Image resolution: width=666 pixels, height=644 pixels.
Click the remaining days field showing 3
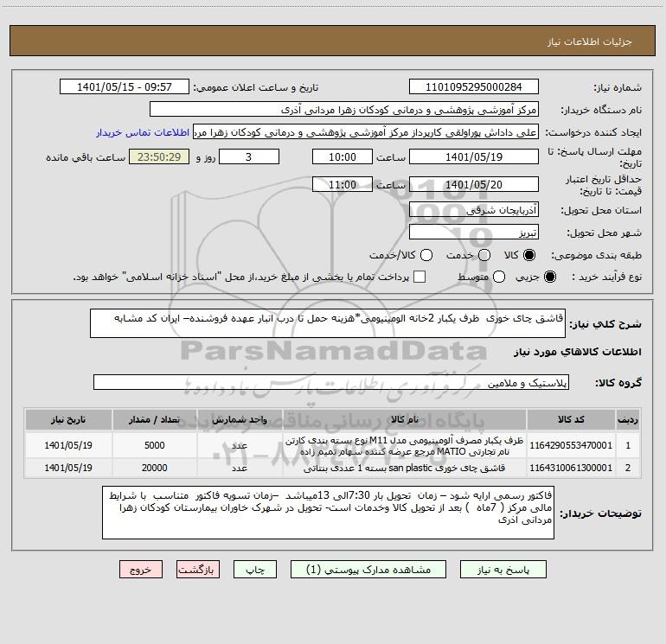coord(249,156)
